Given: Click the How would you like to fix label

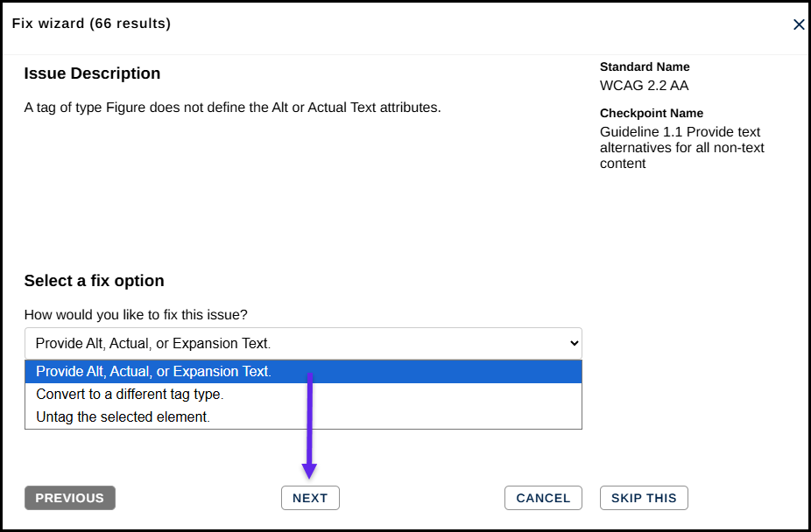Looking at the screenshot, I should tap(136, 315).
